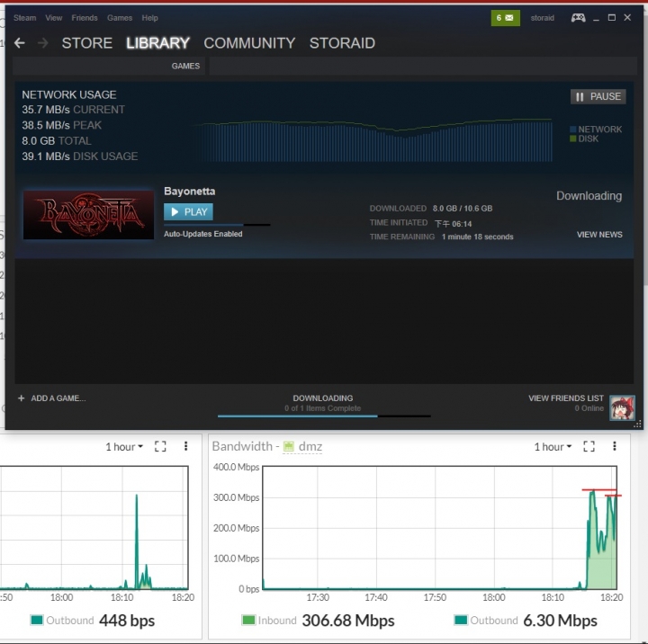Pause the current download

[598, 96]
